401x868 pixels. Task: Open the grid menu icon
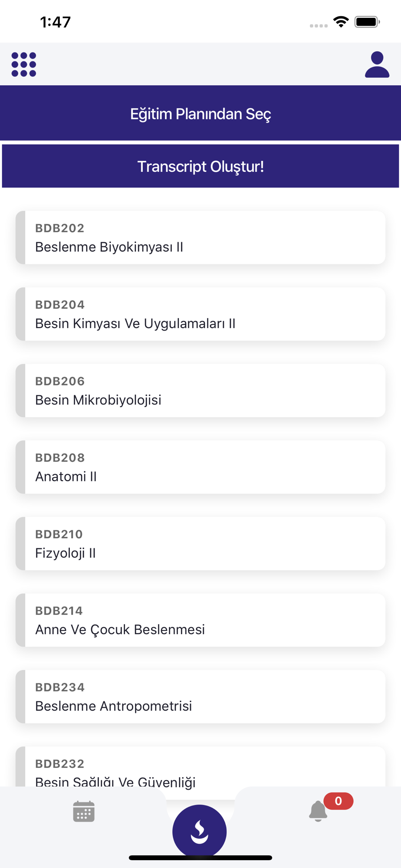(x=23, y=64)
